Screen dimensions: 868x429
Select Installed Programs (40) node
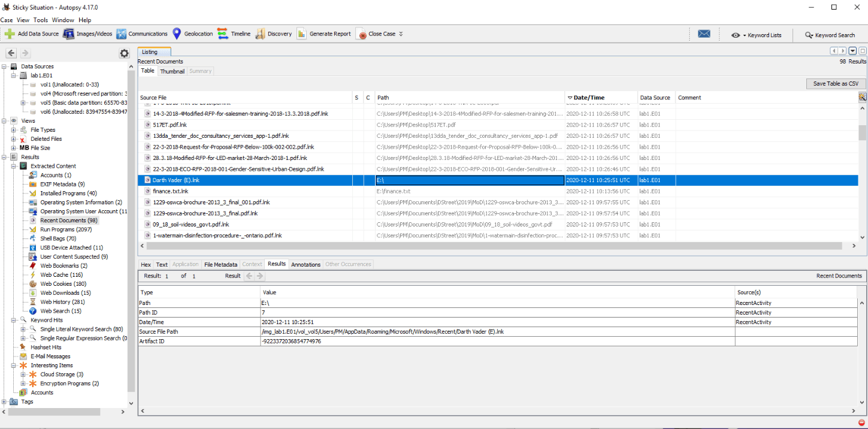pos(68,194)
